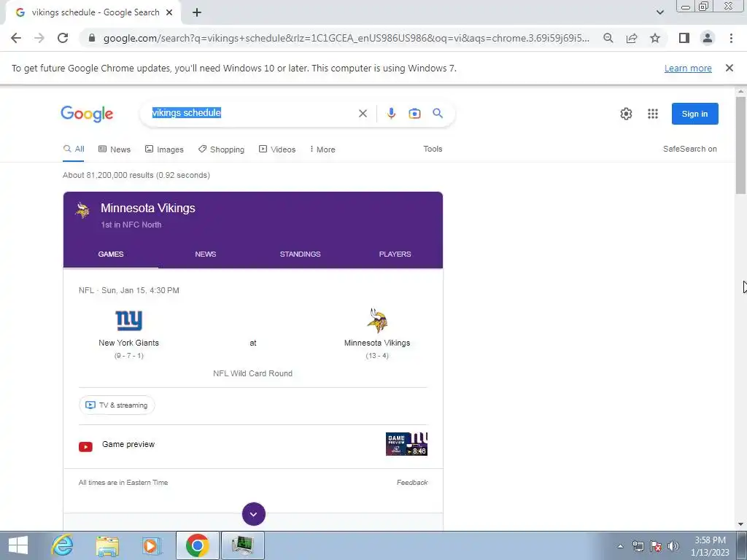Viewport: 747px width, 560px height.
Task: Click the browser forward arrow
Action: (x=39, y=38)
